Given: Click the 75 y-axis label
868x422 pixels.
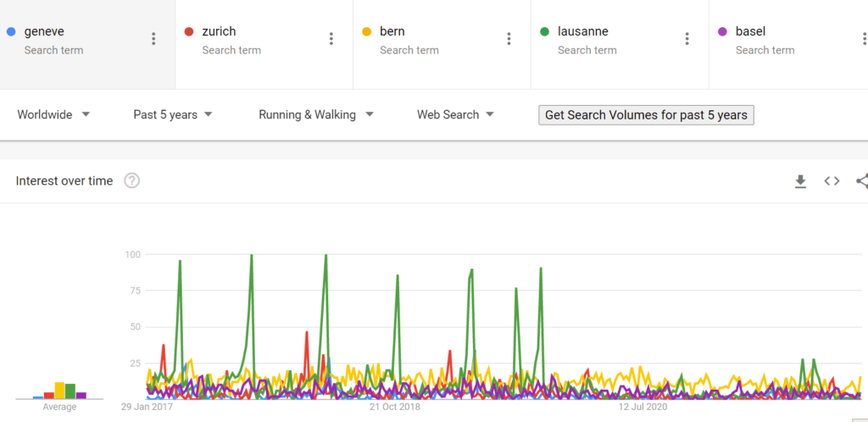Looking at the screenshot, I should [x=135, y=291].
